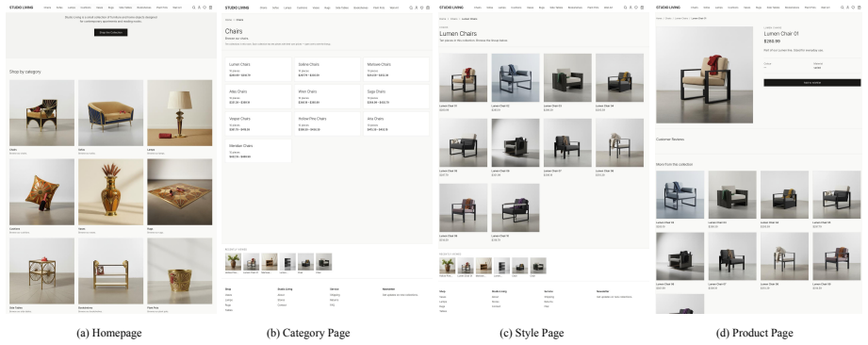The width and height of the screenshot is (868, 345).
Task: Open the account icon on the product page header
Action: tap(847, 8)
